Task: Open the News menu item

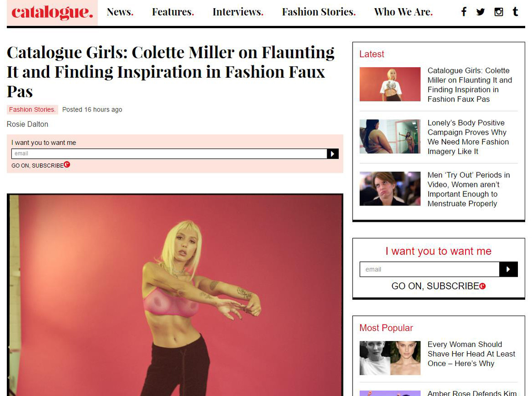Action: [x=120, y=12]
